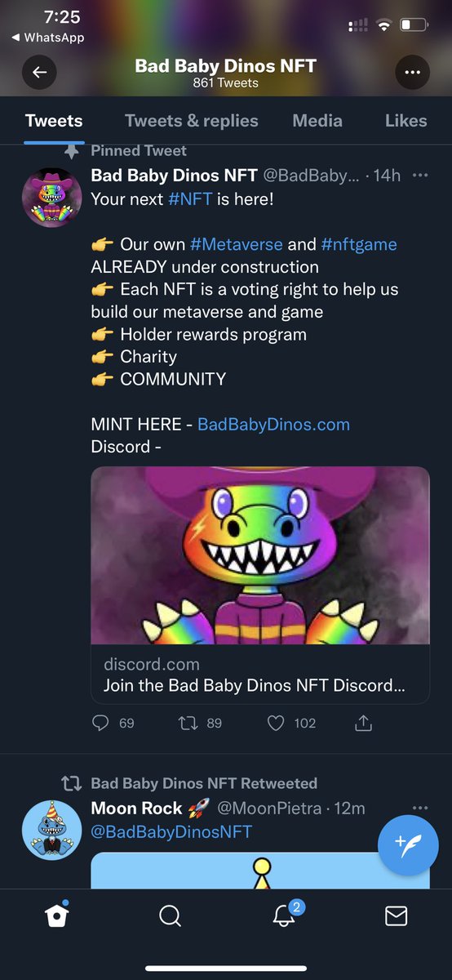
Task: Share the pinned tweet
Action: [364, 723]
